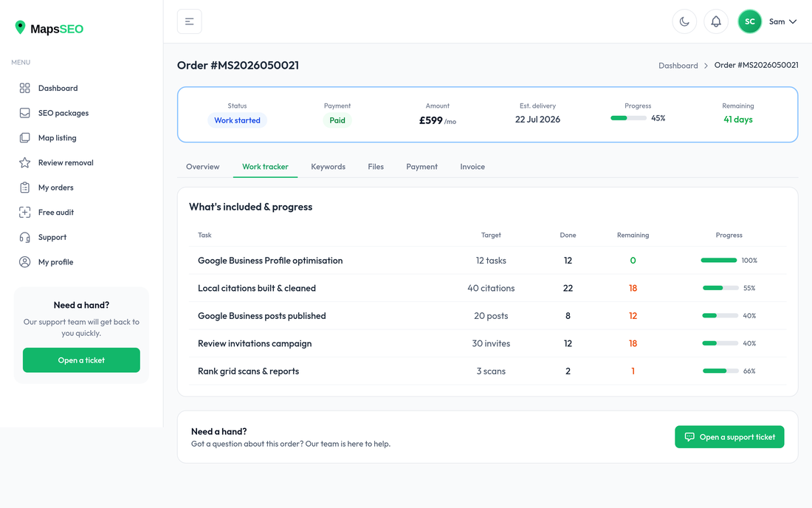Click the Target column header
Viewport: 812px width, 508px height.
[491, 235]
